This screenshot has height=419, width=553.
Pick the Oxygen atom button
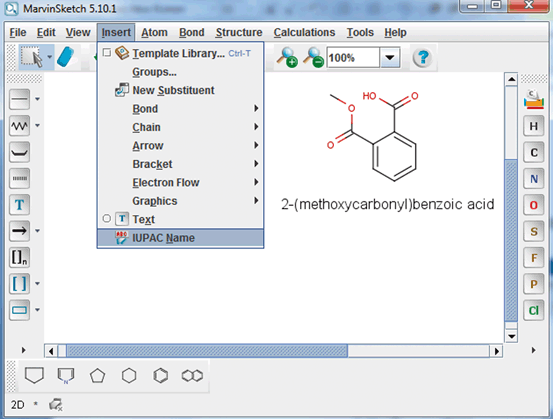[534, 205]
